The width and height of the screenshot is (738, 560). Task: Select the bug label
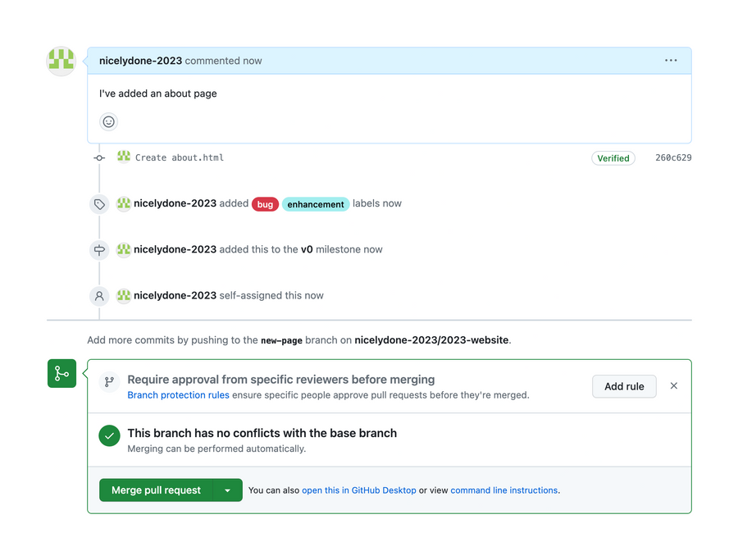tap(265, 203)
